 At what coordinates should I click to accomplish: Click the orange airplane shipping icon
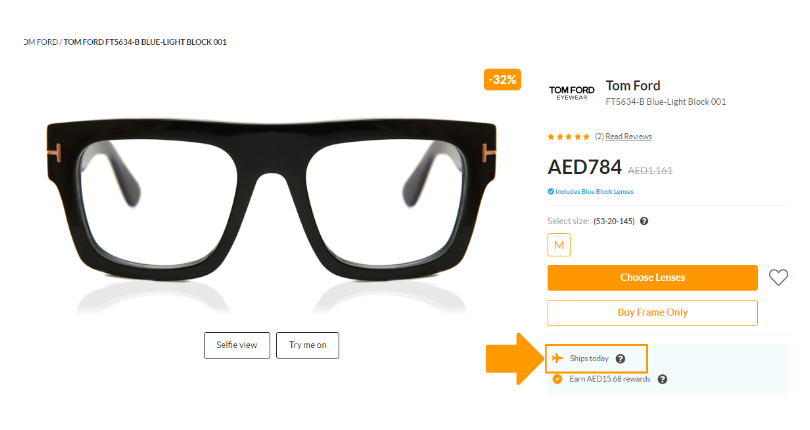point(557,358)
